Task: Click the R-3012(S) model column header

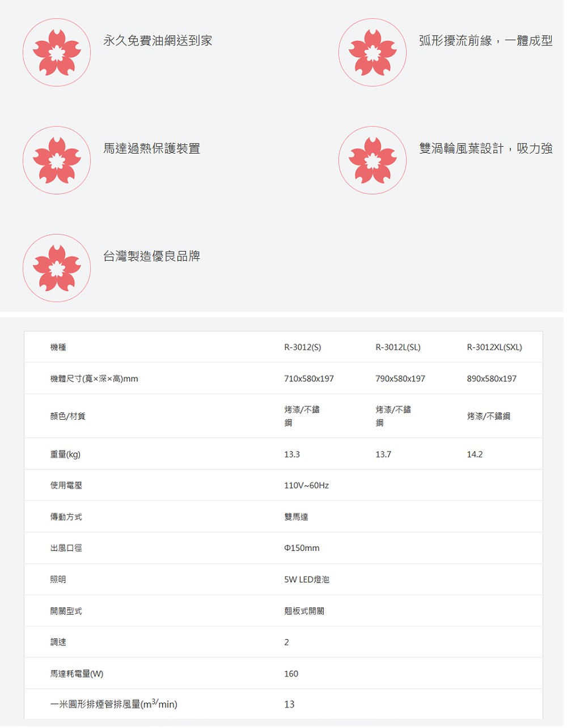Action: 302,347
